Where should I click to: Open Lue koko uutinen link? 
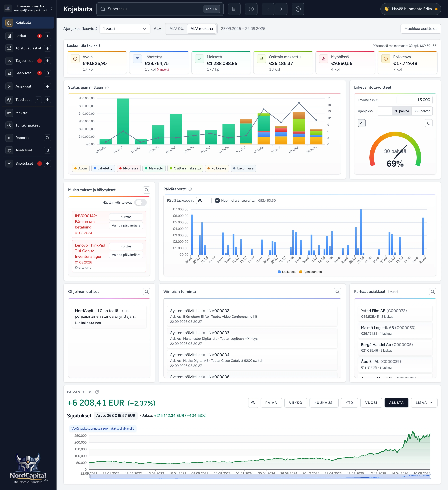click(x=88, y=323)
